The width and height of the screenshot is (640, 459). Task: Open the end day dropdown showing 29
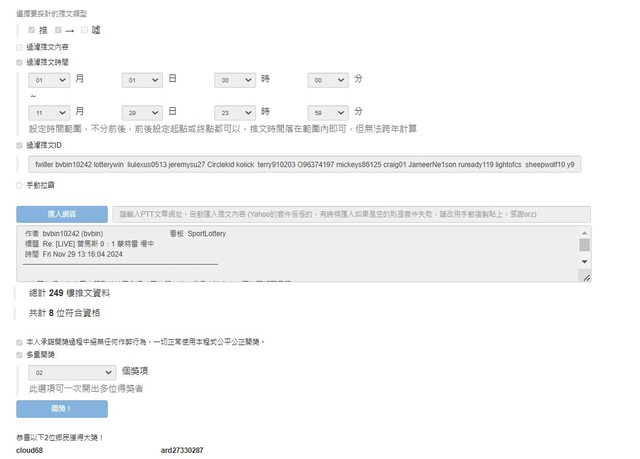(x=142, y=112)
